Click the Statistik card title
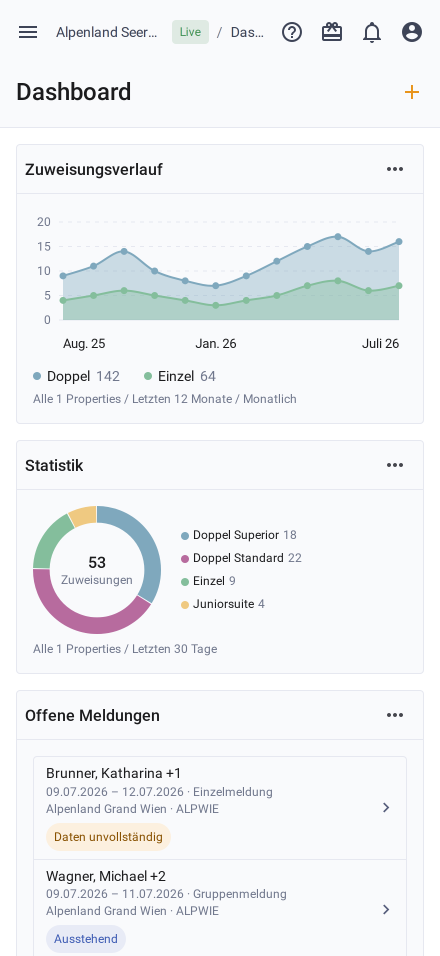The height and width of the screenshot is (956, 440). point(54,465)
